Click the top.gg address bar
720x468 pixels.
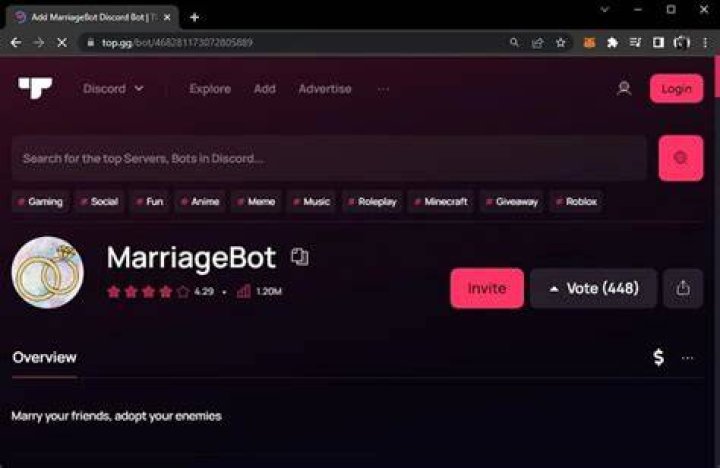click(294, 43)
